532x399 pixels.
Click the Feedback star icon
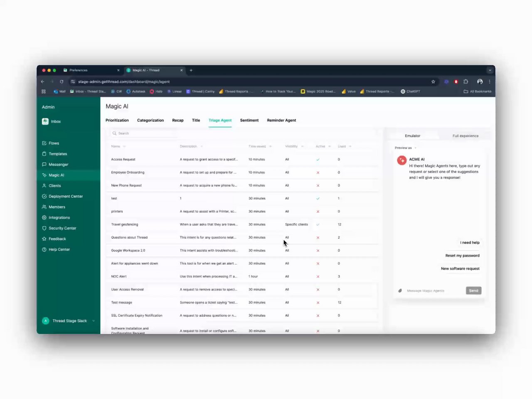pyautogui.click(x=44, y=239)
